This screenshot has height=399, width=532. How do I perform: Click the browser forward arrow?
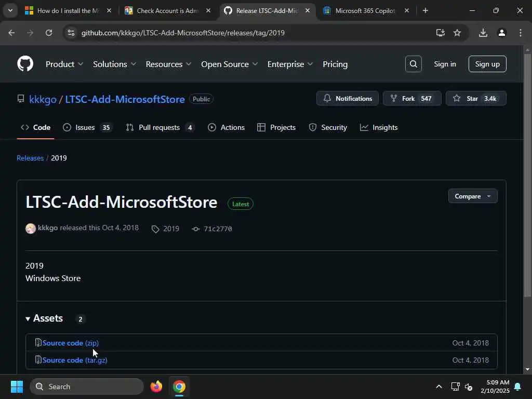coord(30,33)
